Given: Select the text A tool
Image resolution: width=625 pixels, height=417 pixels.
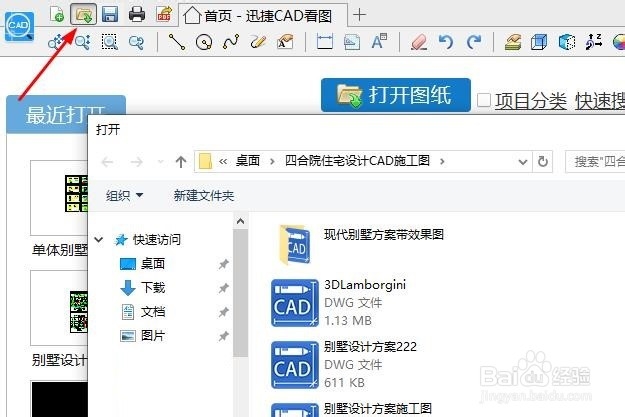Looking at the screenshot, I should 379,41.
